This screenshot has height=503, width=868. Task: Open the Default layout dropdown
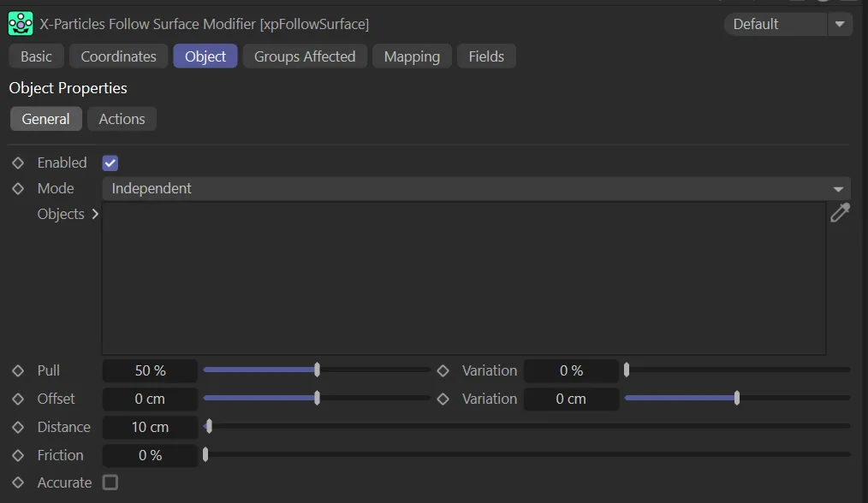788,24
